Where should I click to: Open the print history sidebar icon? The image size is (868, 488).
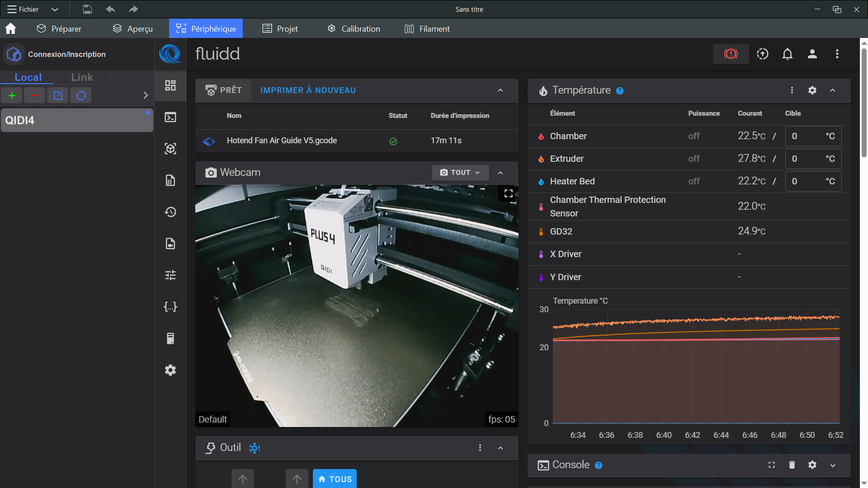(x=170, y=212)
